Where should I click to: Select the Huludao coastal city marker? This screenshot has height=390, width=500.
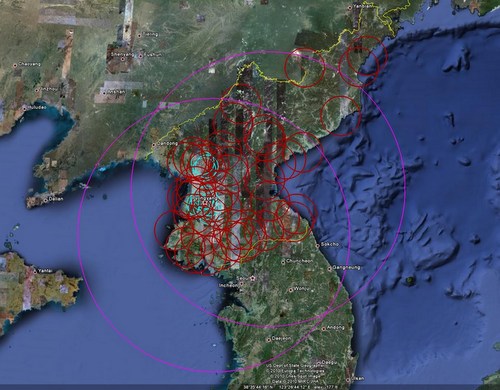[x=24, y=108]
